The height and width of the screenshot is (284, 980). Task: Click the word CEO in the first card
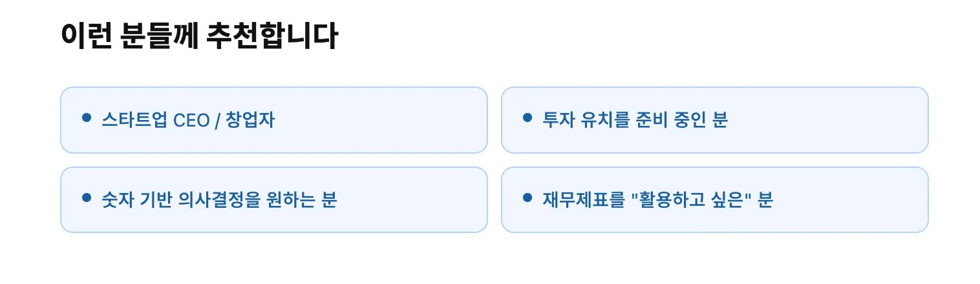point(191,121)
